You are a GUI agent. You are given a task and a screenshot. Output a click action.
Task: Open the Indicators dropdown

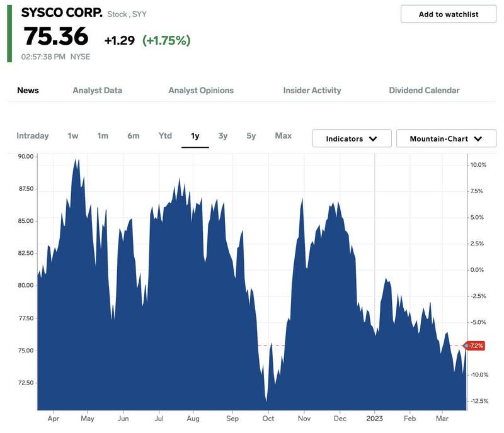click(352, 138)
